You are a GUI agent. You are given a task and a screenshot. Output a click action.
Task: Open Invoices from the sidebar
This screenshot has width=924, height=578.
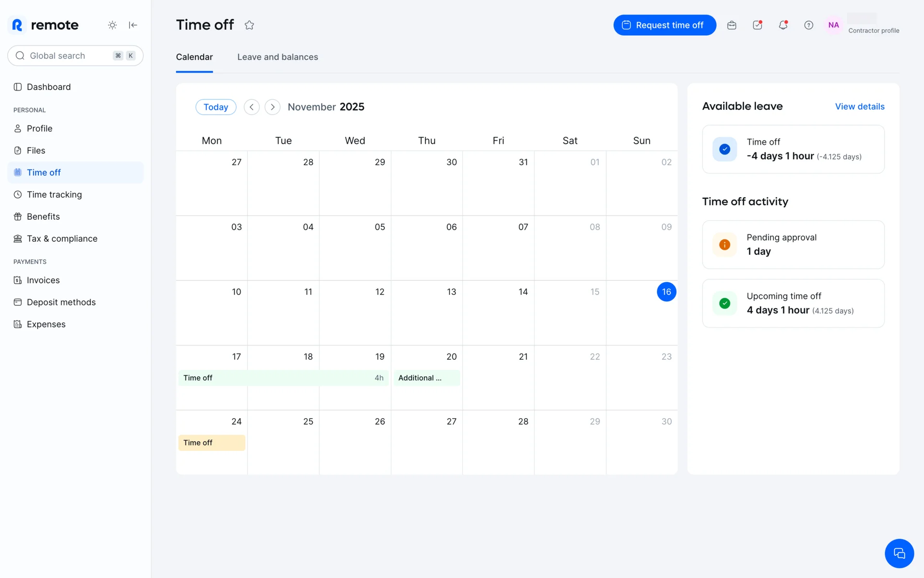[x=43, y=280]
